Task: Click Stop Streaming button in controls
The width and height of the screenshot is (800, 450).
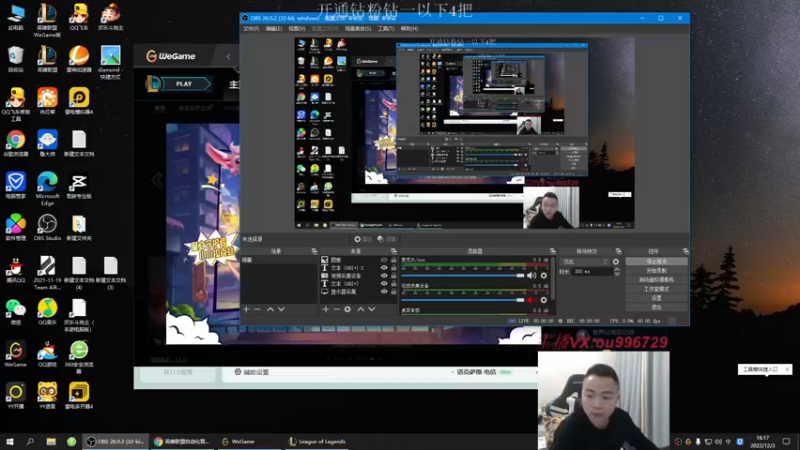Action: click(657, 261)
